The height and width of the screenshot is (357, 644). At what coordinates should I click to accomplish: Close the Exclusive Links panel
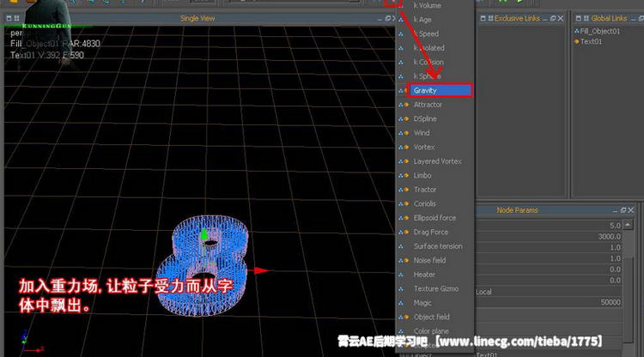pos(561,19)
